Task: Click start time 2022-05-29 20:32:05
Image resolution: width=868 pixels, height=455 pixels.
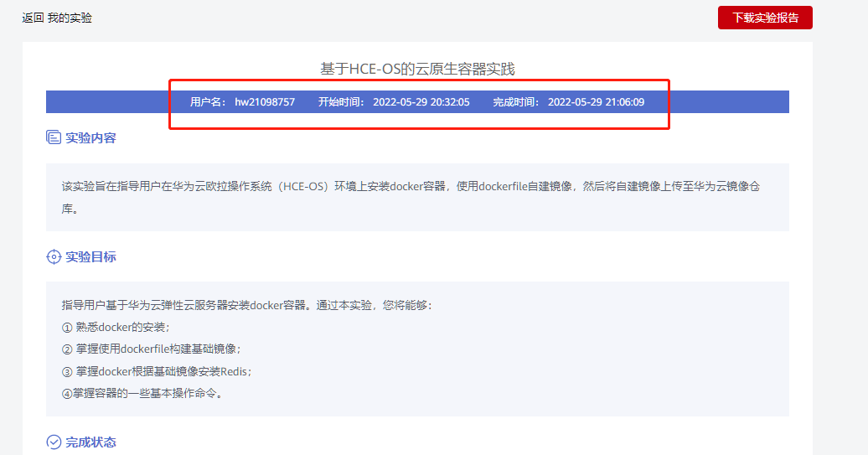Action: point(421,102)
